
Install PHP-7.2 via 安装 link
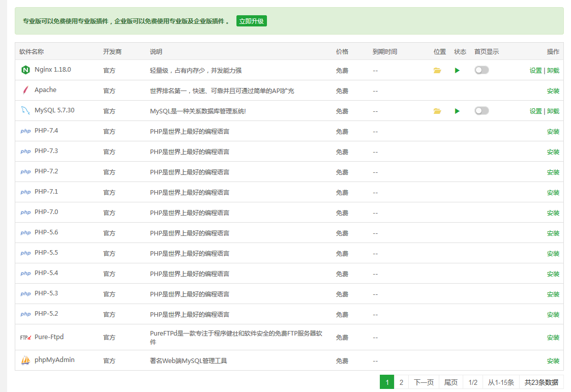553,172
